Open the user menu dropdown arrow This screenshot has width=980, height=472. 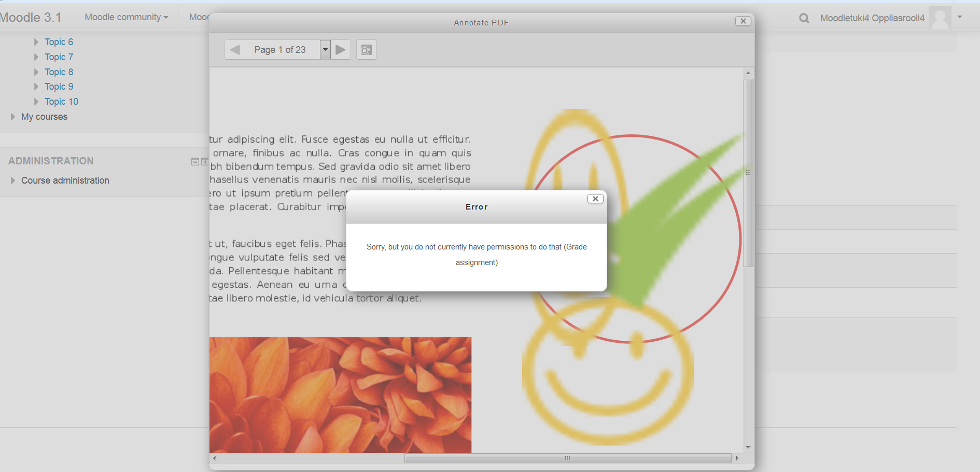coord(960,17)
